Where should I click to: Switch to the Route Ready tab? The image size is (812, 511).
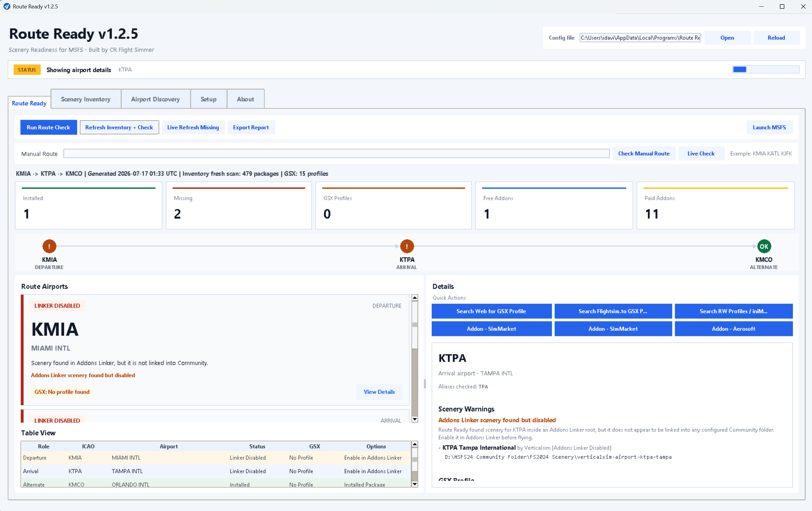click(x=29, y=103)
